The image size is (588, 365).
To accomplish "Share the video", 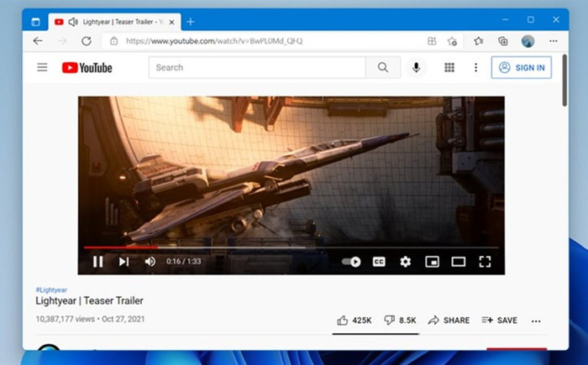I will (x=449, y=321).
